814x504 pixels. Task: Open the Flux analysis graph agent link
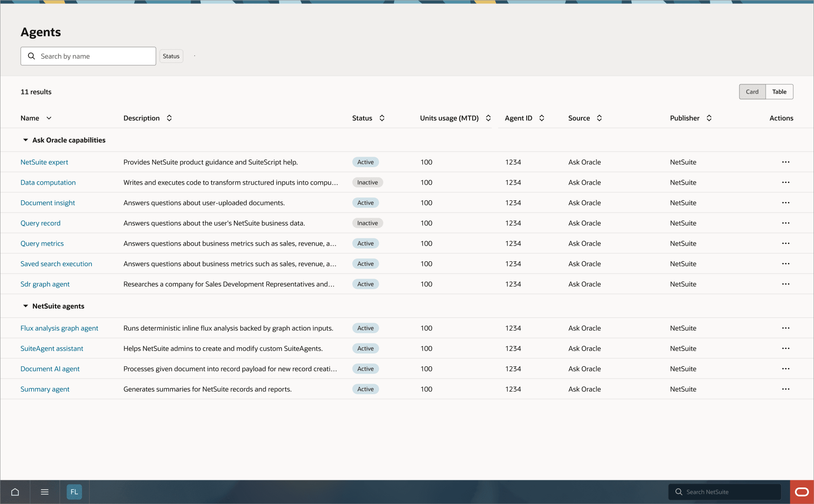coord(59,328)
